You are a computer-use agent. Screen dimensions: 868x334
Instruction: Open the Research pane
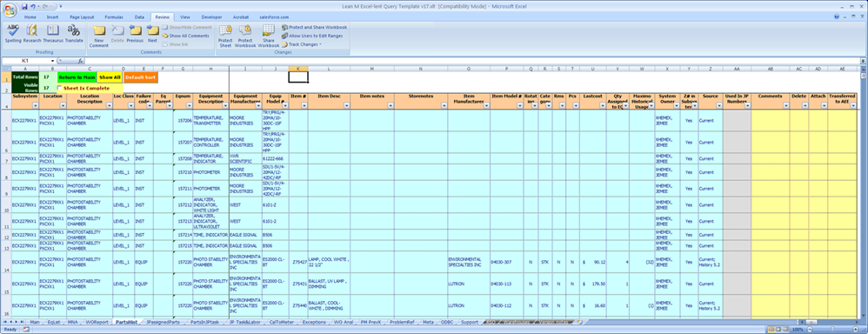point(32,34)
